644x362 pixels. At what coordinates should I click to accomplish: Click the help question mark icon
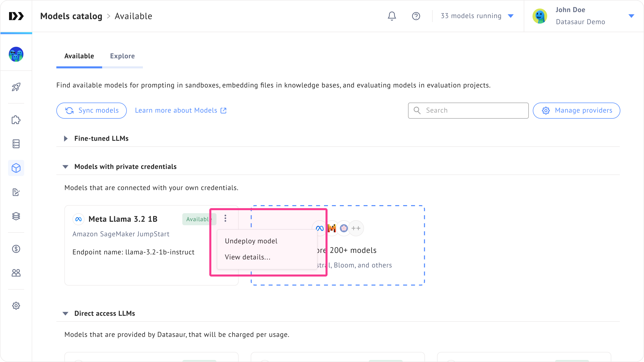[x=416, y=16]
